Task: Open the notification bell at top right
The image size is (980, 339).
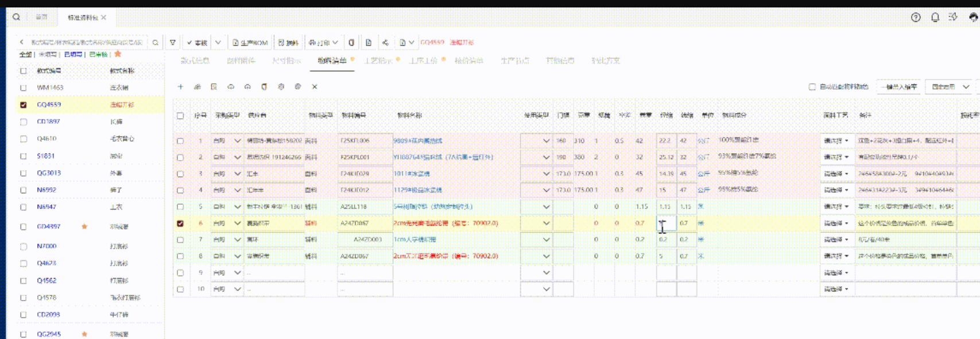Action: (935, 17)
